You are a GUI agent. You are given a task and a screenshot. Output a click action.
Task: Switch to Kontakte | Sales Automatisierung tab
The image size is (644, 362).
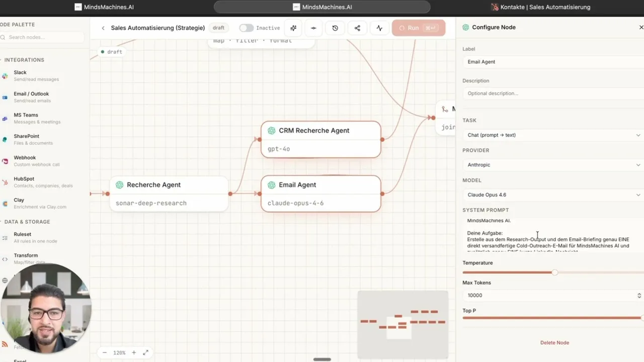click(x=541, y=7)
